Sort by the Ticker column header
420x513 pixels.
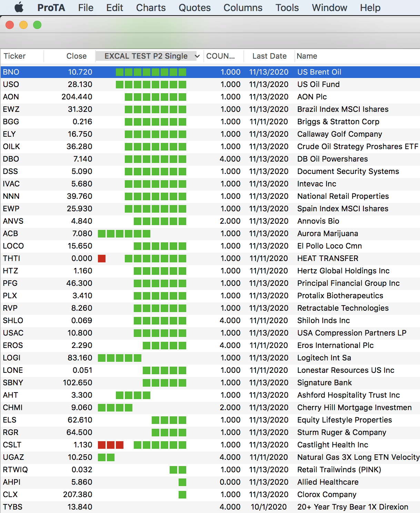click(x=15, y=56)
